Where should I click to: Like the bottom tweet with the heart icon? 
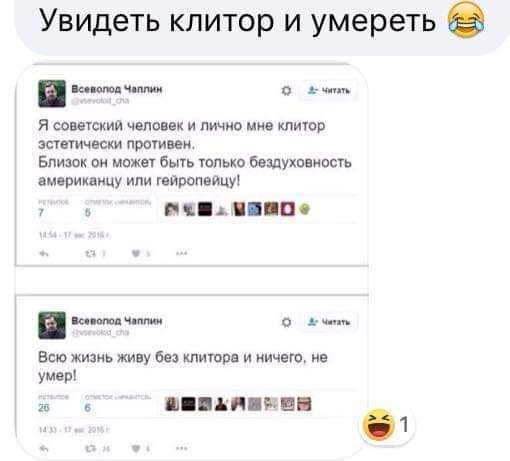click(x=136, y=449)
